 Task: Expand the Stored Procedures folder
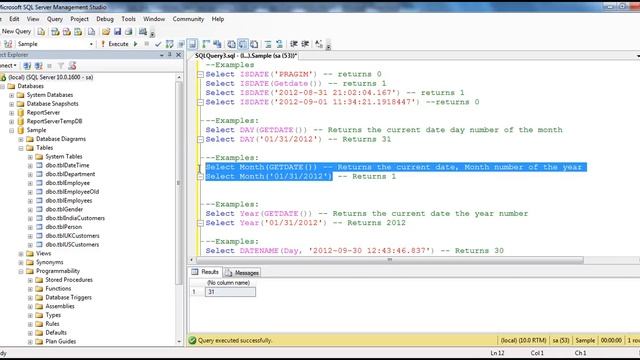[x=30, y=280]
